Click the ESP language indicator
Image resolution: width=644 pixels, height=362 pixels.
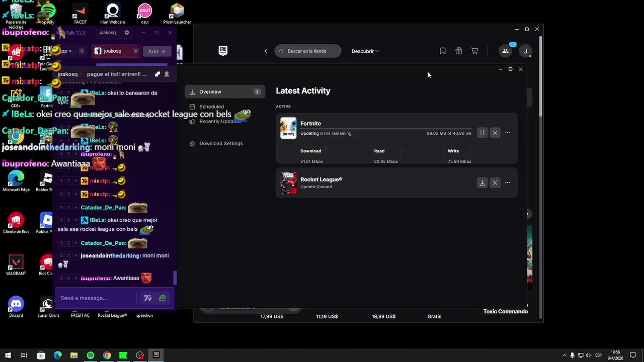599,355
